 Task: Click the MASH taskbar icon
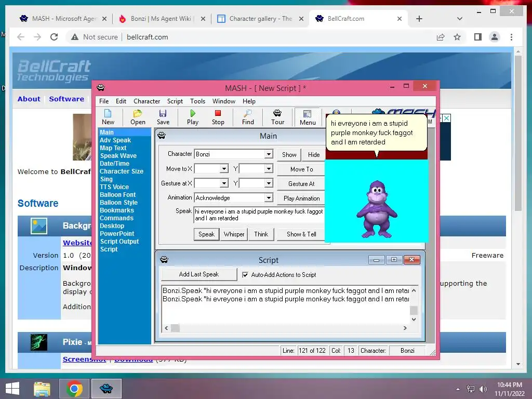coord(107,389)
